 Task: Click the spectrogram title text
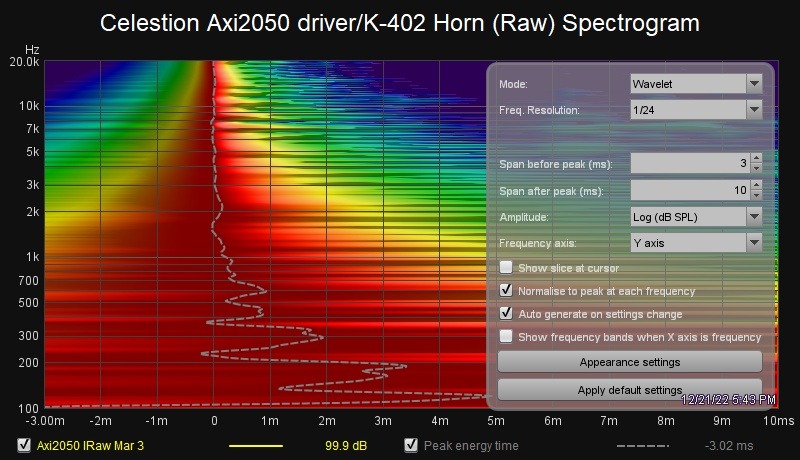(399, 23)
